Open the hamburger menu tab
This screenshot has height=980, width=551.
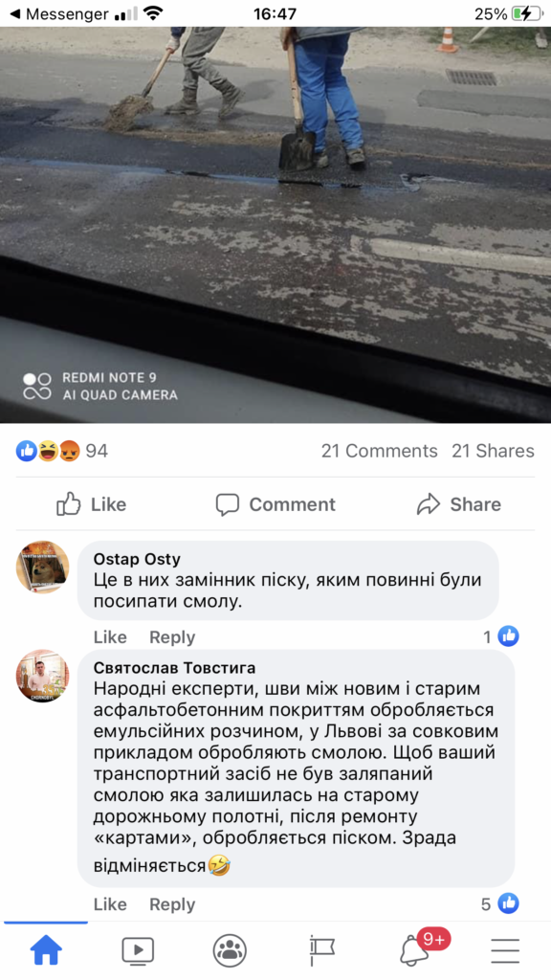(505, 950)
